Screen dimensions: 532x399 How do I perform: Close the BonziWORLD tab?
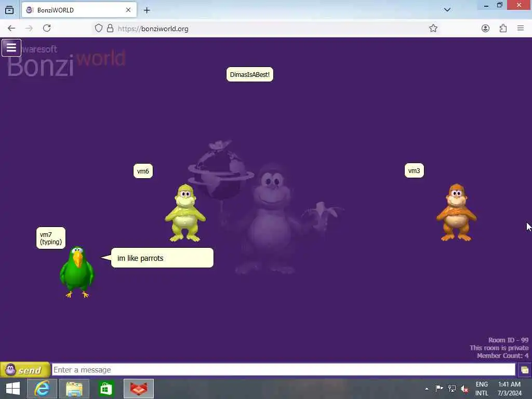(x=128, y=10)
